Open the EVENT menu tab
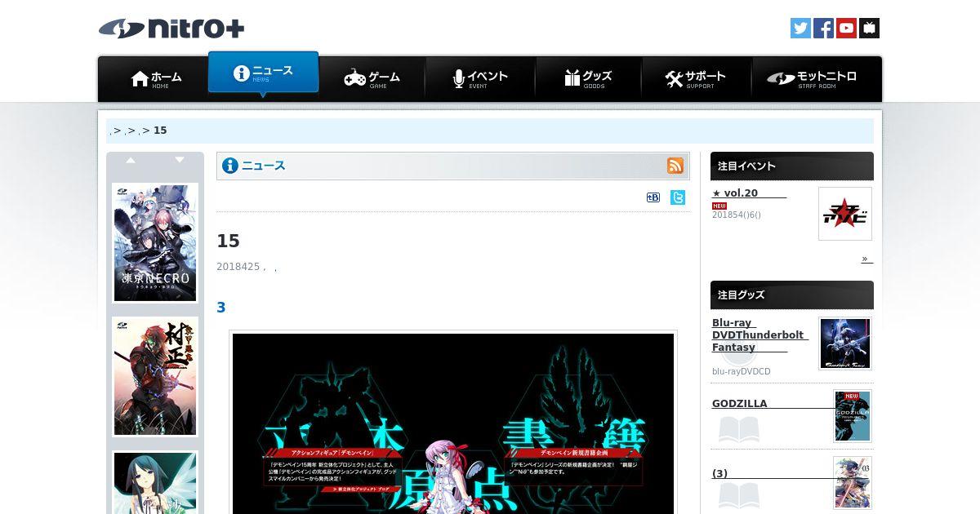The height and width of the screenshot is (514, 980). coord(480,79)
